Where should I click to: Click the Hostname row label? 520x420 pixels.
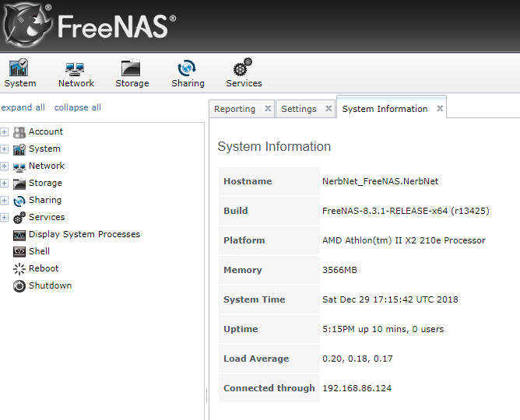(248, 181)
